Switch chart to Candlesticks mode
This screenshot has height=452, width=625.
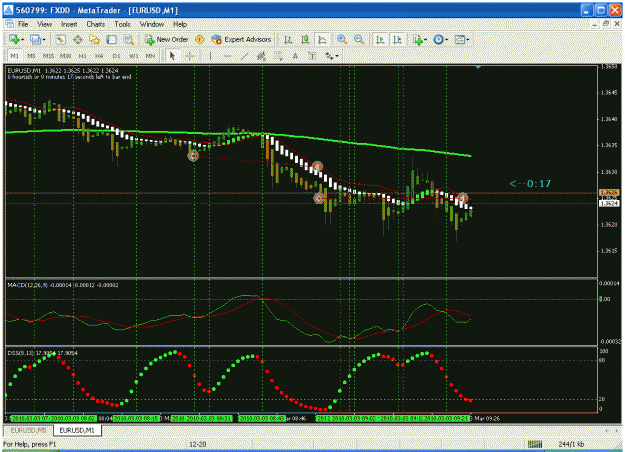point(305,39)
